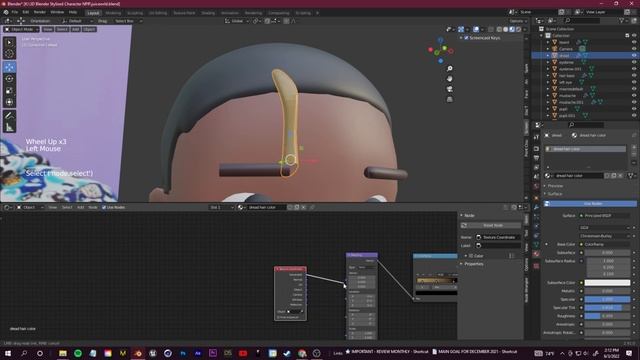
Task: Select the 3D Cursor tool
Action: pyautogui.click(x=9, y=54)
